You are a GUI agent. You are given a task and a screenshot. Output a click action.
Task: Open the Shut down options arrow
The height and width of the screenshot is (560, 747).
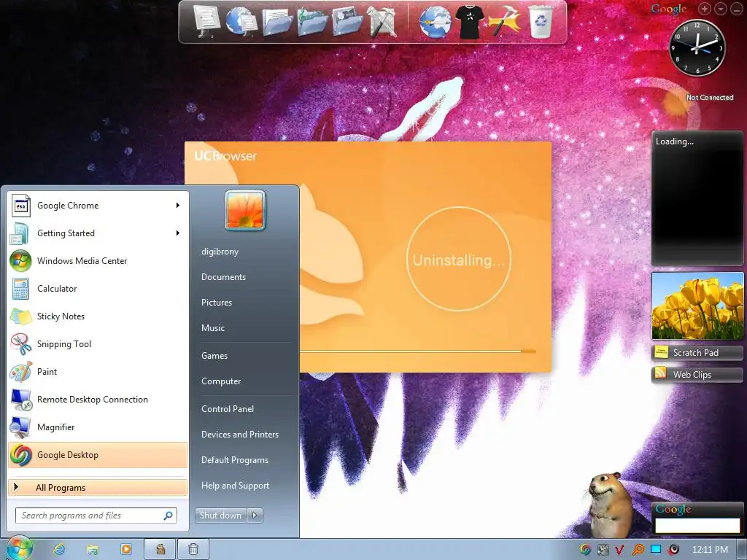click(255, 516)
